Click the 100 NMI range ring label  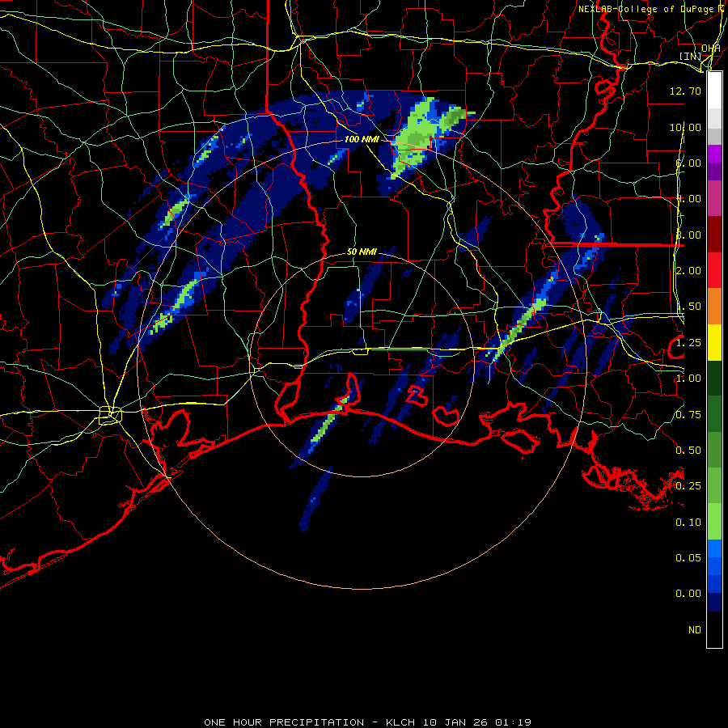362,139
